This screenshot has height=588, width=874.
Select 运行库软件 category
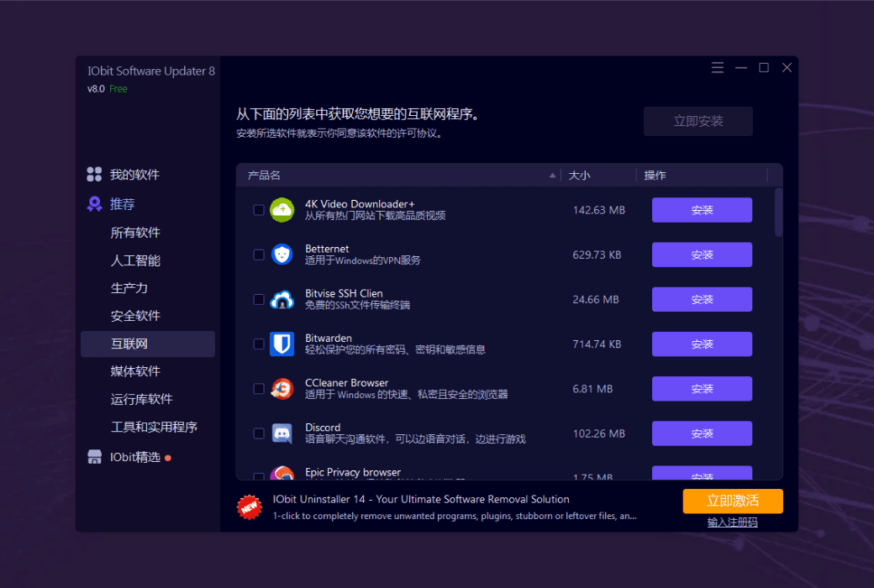tap(141, 399)
